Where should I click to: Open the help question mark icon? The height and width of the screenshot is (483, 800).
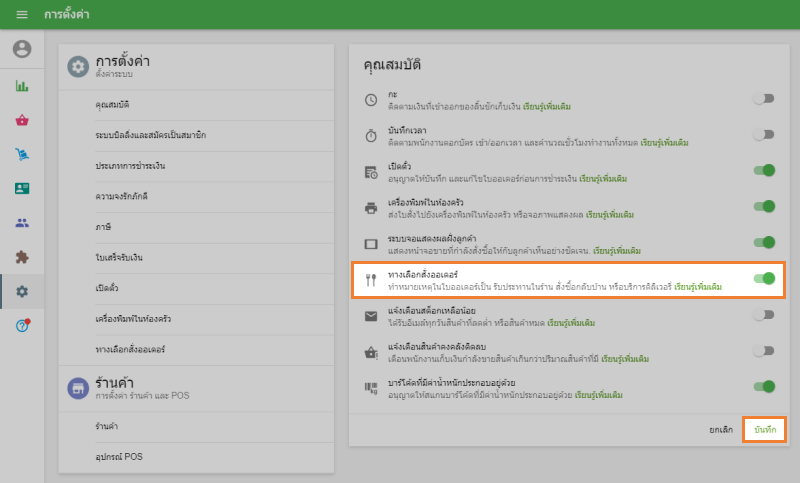pos(22,326)
